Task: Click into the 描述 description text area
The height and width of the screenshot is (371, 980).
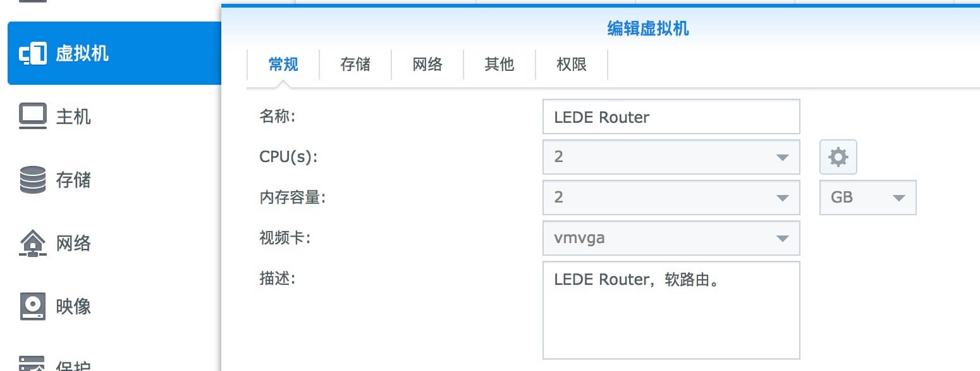Action: [x=671, y=310]
